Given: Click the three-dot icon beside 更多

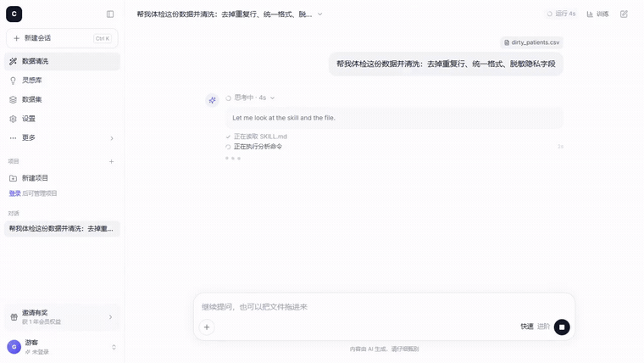Looking at the screenshot, I should pos(14,138).
